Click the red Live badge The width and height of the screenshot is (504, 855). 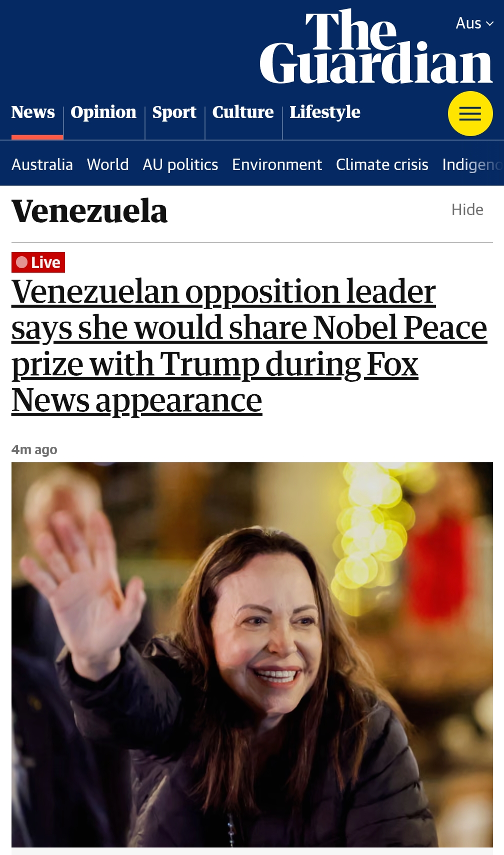(x=38, y=262)
